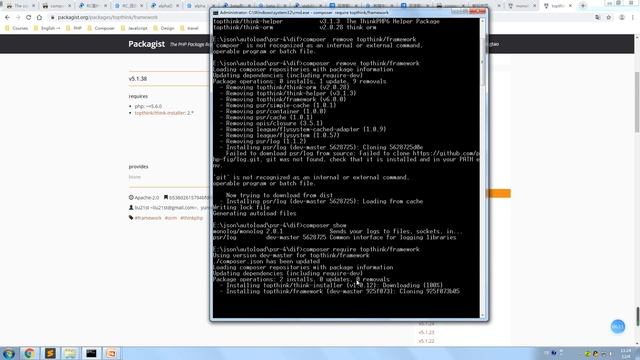Open the command prompt taskbar icon
Image resolution: width=640 pixels, height=360 pixels.
pos(91,353)
